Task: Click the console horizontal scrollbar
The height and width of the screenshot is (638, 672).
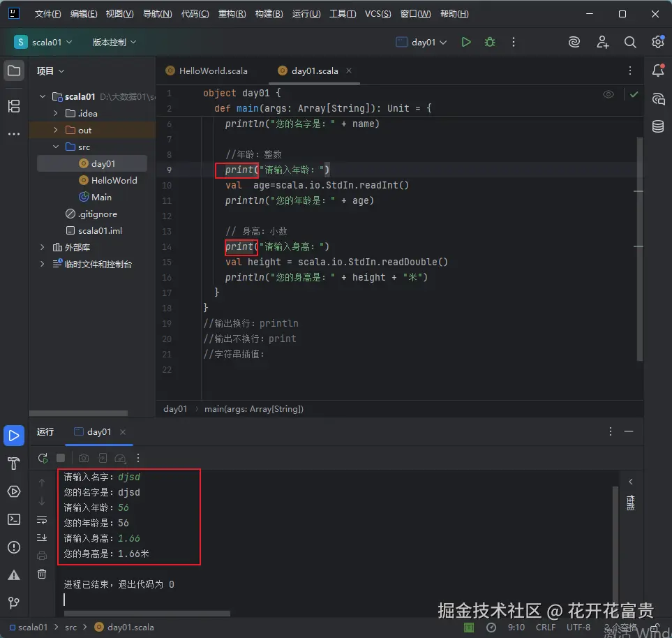Action: coord(147,613)
